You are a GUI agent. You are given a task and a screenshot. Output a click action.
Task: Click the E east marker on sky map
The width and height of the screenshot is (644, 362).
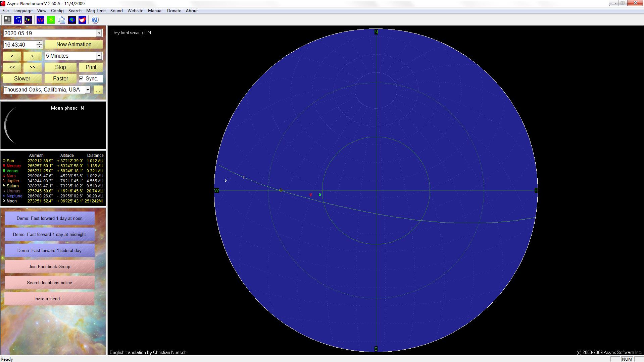click(536, 190)
